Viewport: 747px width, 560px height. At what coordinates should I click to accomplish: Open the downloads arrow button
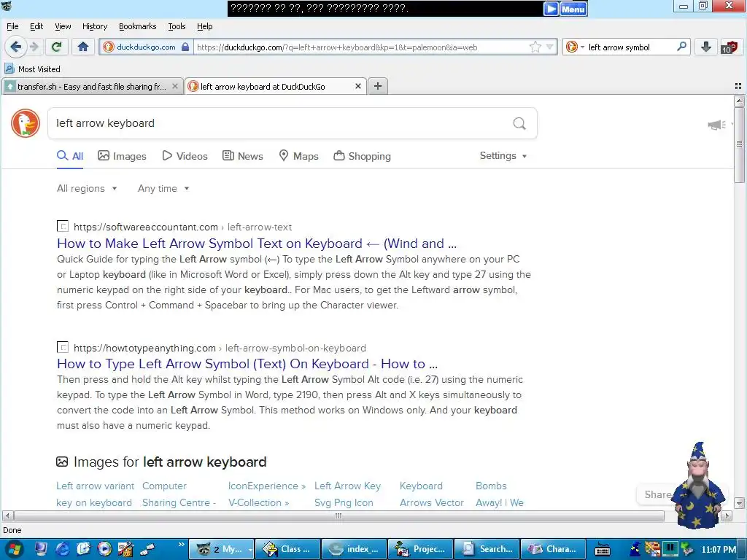point(706,47)
